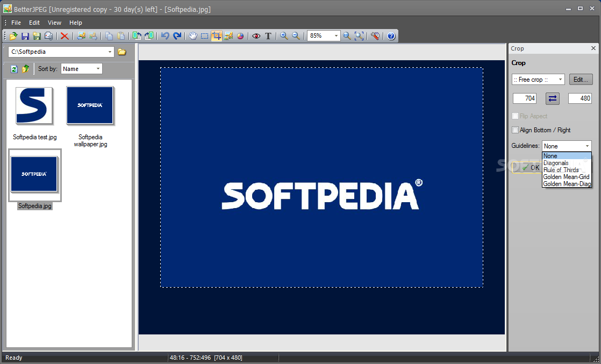Click the OK button in Crop panel
This screenshot has width=601, height=364.
527,168
